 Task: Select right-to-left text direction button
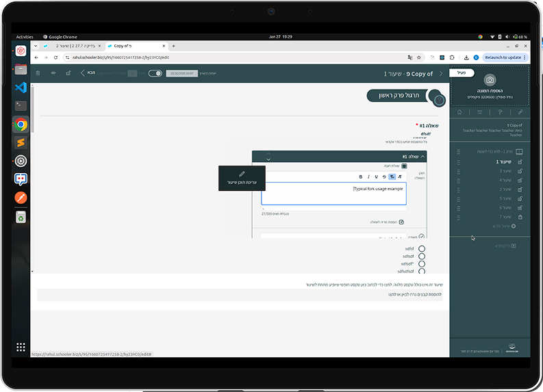(400, 177)
